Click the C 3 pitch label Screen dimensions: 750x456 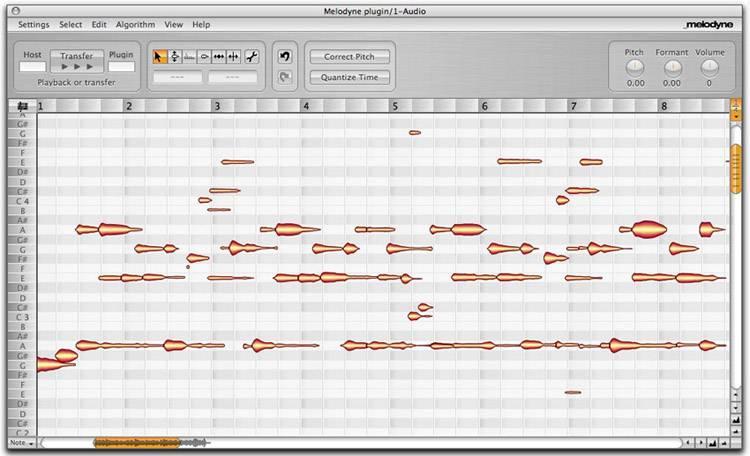22,317
